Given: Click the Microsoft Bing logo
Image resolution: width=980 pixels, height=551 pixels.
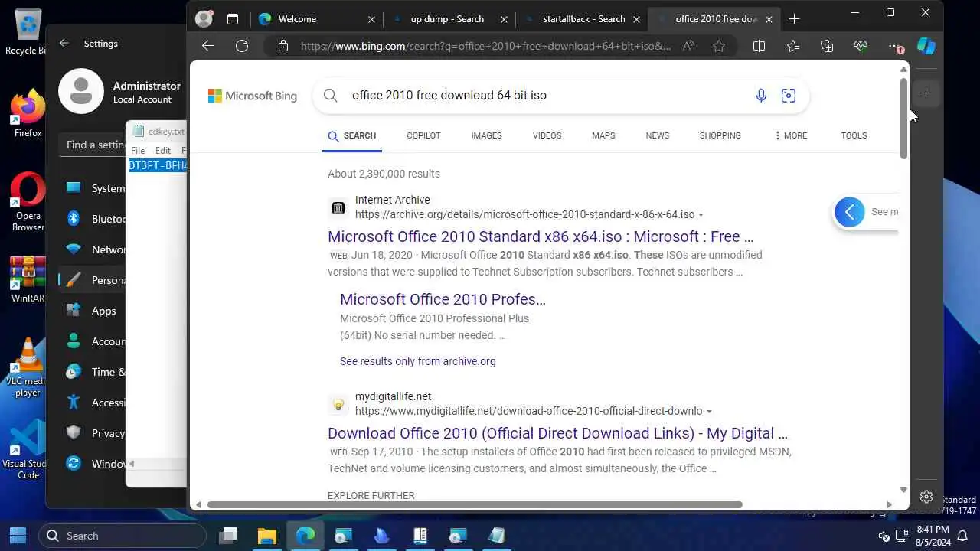Looking at the screenshot, I should click(253, 96).
